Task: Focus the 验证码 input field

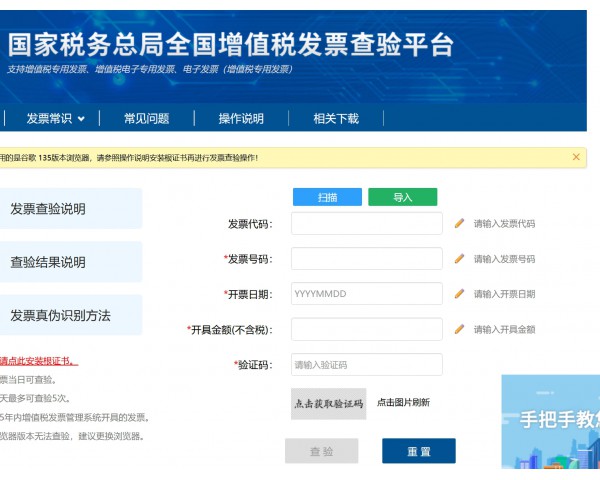Action: tap(367, 364)
